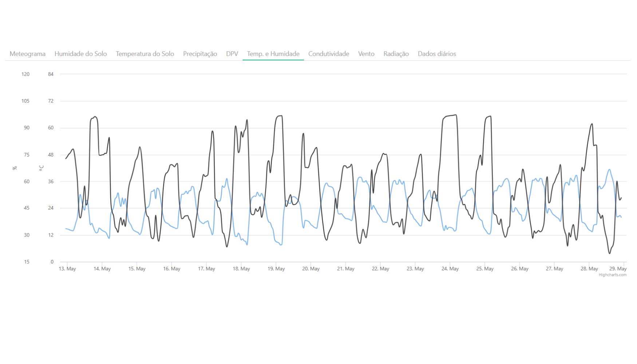The height and width of the screenshot is (364, 637).
Task: Click the Temp. e Humidade tab
Action: coord(273,54)
